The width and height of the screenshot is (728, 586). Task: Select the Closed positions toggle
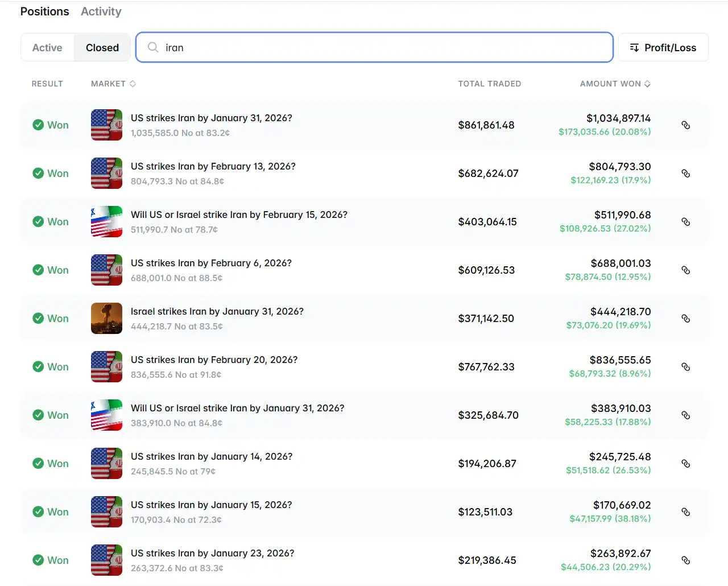(102, 48)
